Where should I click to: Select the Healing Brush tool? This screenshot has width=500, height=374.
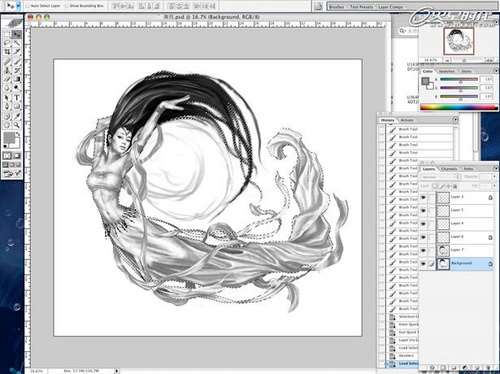coord(7,61)
